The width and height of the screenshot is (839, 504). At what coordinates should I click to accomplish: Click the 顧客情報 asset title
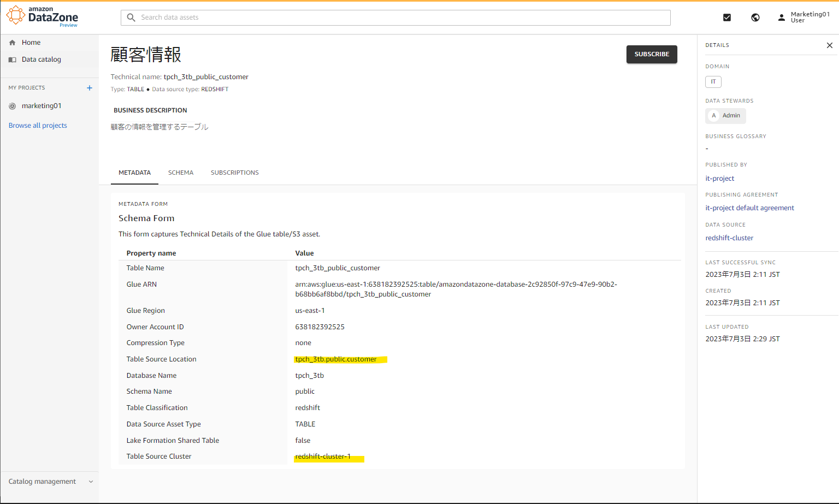pyautogui.click(x=146, y=55)
